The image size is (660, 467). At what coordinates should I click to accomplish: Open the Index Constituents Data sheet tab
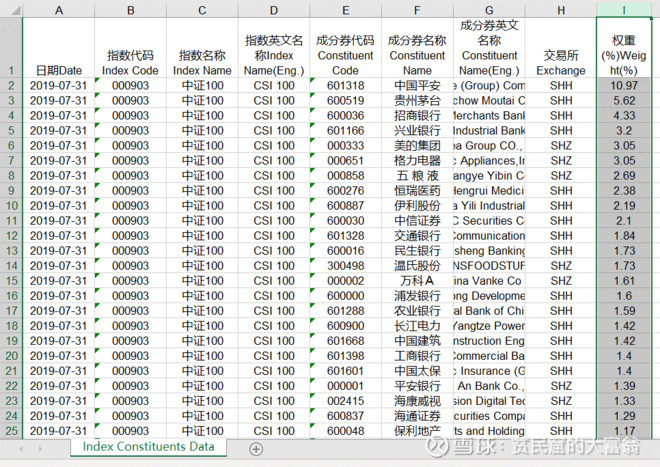[x=148, y=447]
